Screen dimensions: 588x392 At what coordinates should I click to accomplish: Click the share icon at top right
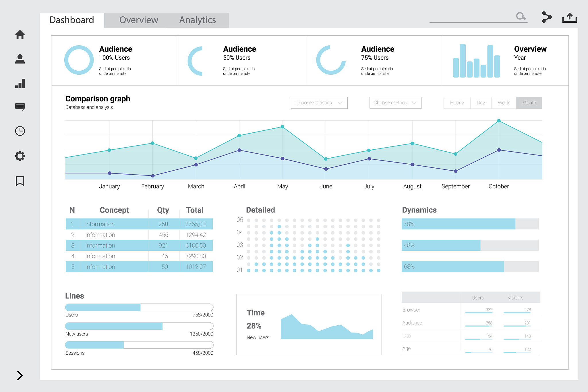click(x=547, y=17)
